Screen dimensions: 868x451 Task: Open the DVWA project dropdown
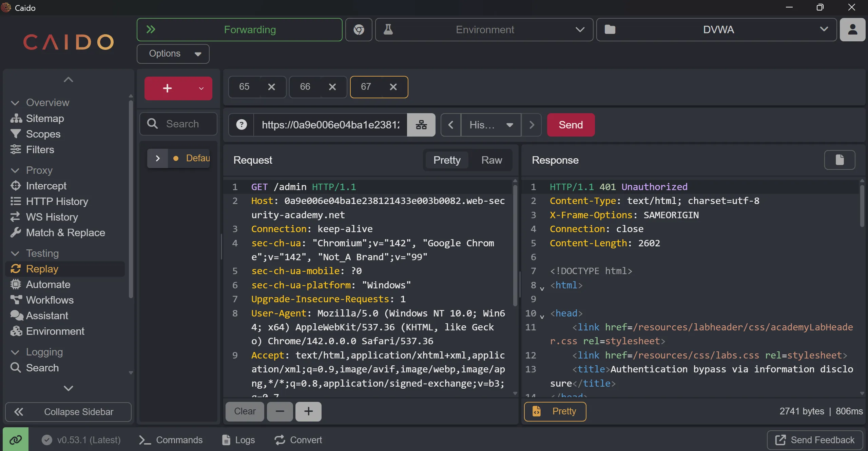pos(716,30)
